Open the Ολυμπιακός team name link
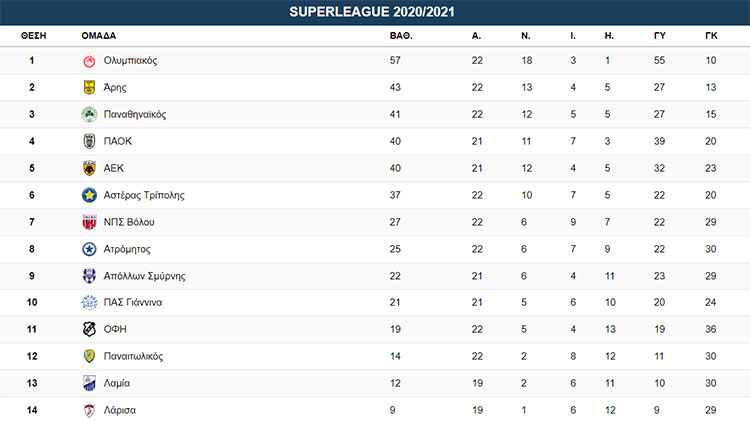The image size is (750, 422). 130,61
